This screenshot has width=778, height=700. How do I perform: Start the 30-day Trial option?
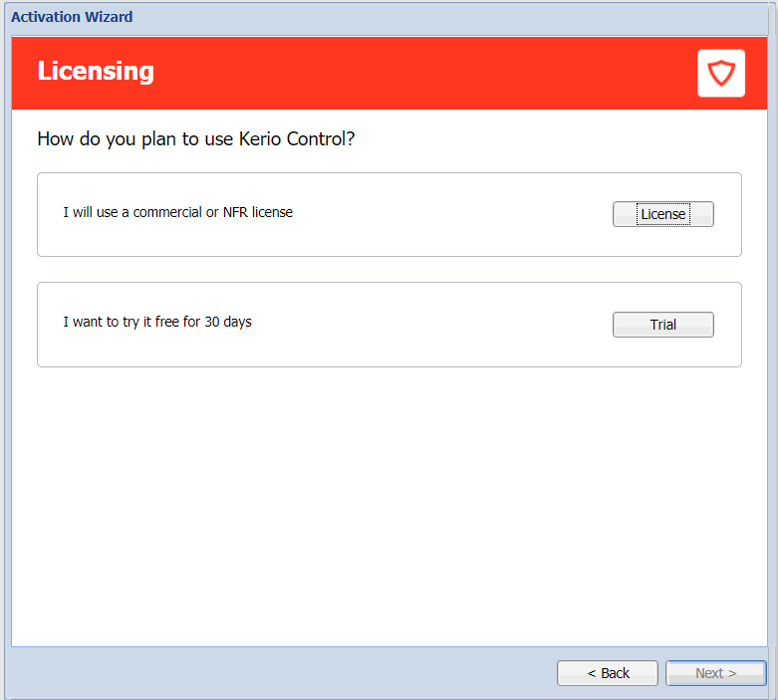click(662, 325)
